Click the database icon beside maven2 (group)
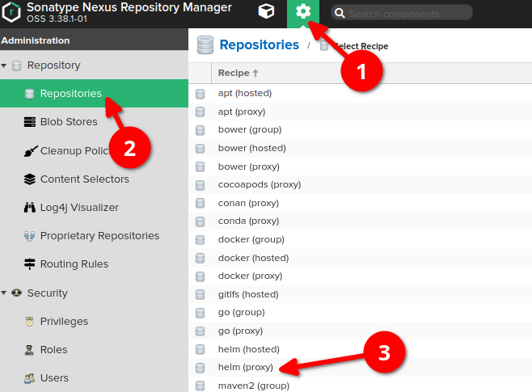Image resolution: width=532 pixels, height=392 pixels. [201, 386]
